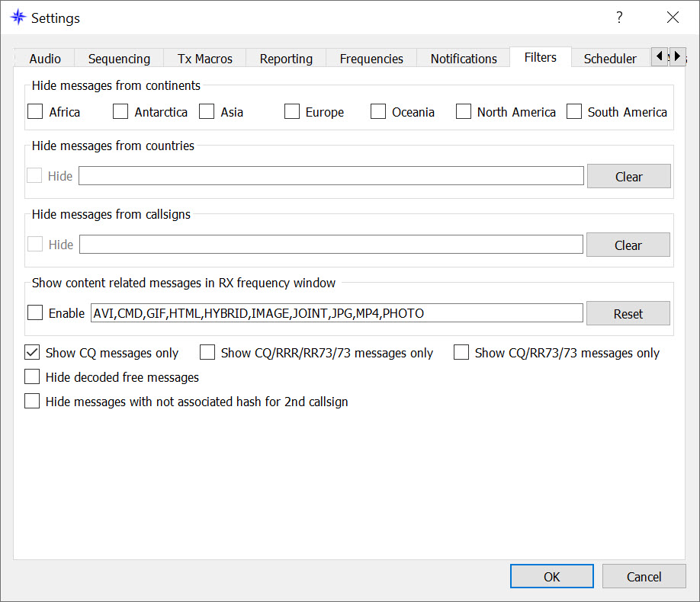The height and width of the screenshot is (602, 700).
Task: Enable content related messages checkbox
Action: coord(35,313)
